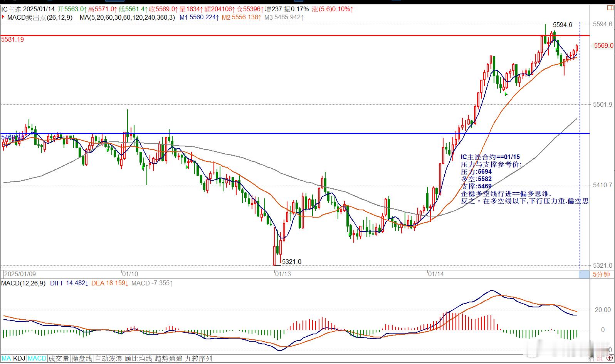615x364 pixels.
Task: Switch to the MA indicator tab
Action: (6, 359)
